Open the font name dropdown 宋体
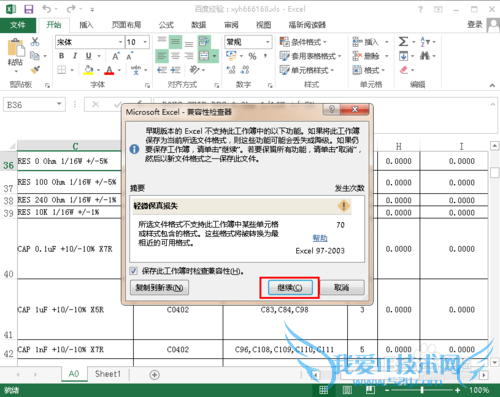500x397 pixels. (x=121, y=42)
